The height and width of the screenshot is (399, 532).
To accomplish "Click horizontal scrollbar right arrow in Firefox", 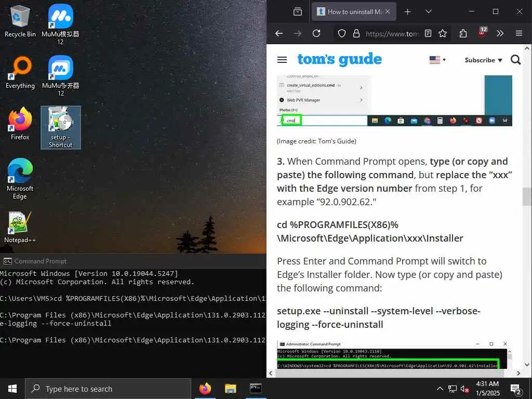I will pos(518,373).
